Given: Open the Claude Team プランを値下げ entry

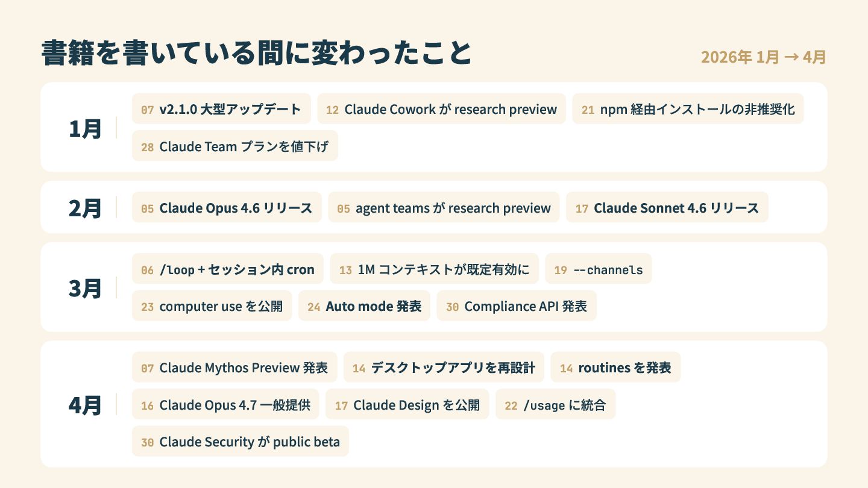Looking at the screenshot, I should [x=235, y=146].
